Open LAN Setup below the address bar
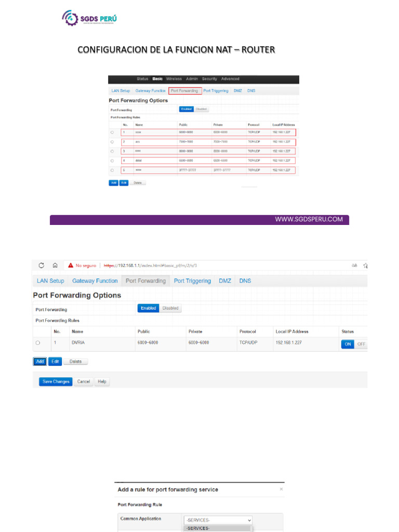 pyautogui.click(x=50, y=281)
